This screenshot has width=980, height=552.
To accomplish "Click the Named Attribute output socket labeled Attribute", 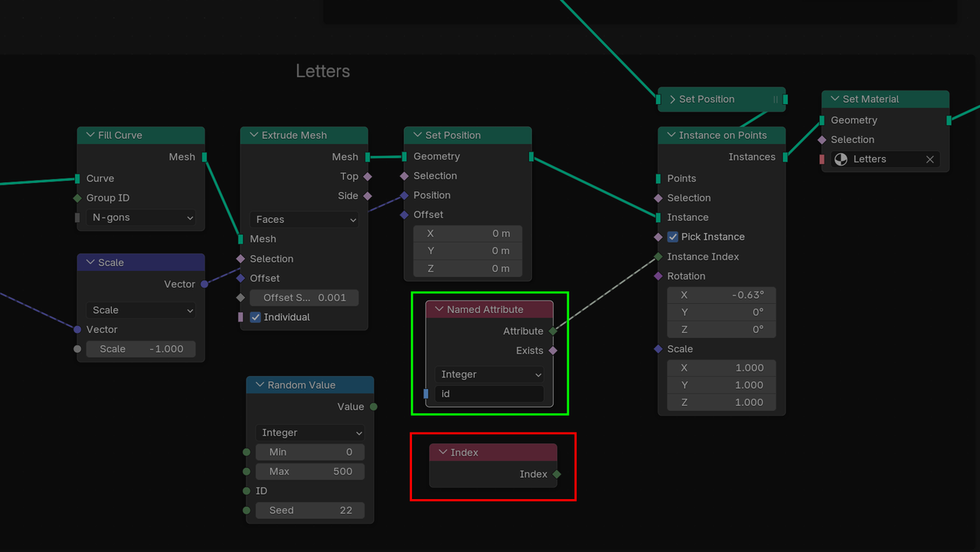I will pos(553,332).
